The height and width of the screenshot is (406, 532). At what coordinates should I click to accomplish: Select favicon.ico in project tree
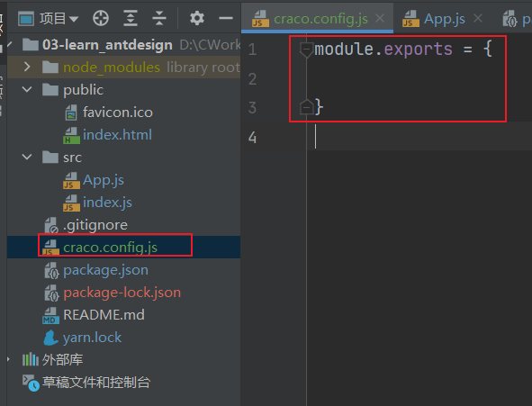coord(118,113)
